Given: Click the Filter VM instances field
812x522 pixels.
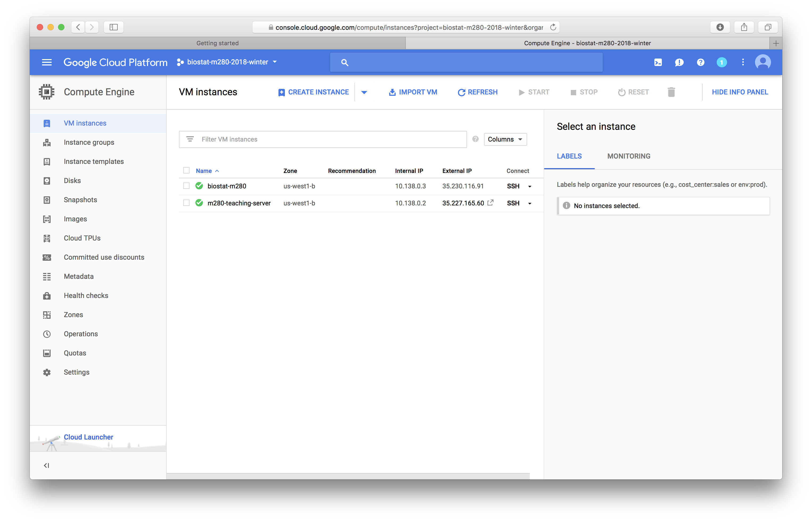Looking at the screenshot, I should [322, 139].
